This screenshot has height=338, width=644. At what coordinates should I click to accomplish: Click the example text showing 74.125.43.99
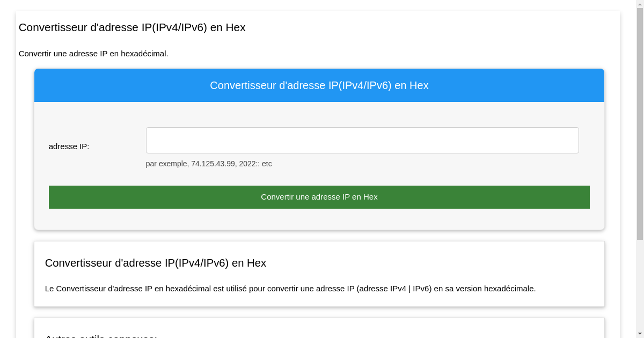pos(209,164)
